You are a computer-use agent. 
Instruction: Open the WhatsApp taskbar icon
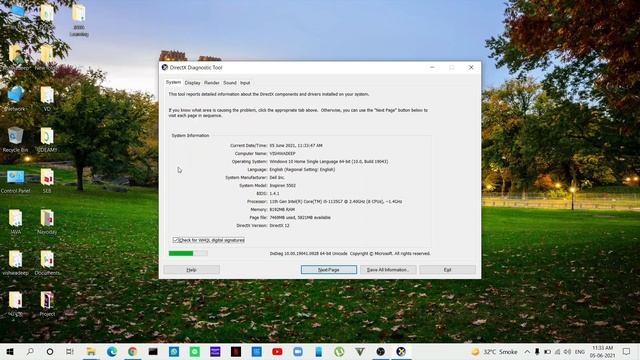[174, 352]
